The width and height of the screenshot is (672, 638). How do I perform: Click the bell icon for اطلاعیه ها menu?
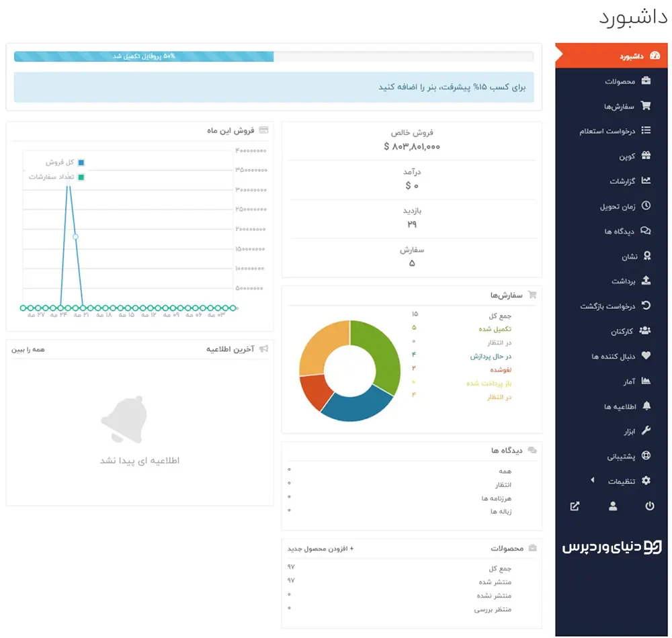click(646, 406)
